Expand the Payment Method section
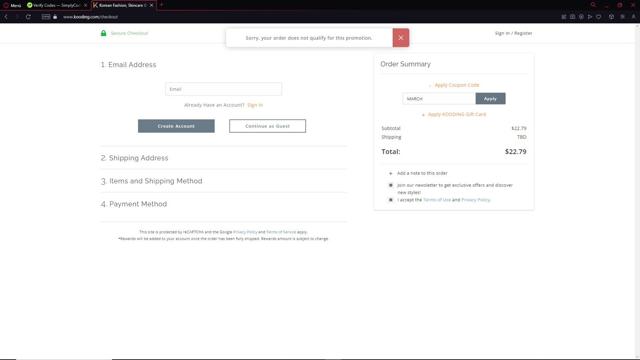 (134, 204)
